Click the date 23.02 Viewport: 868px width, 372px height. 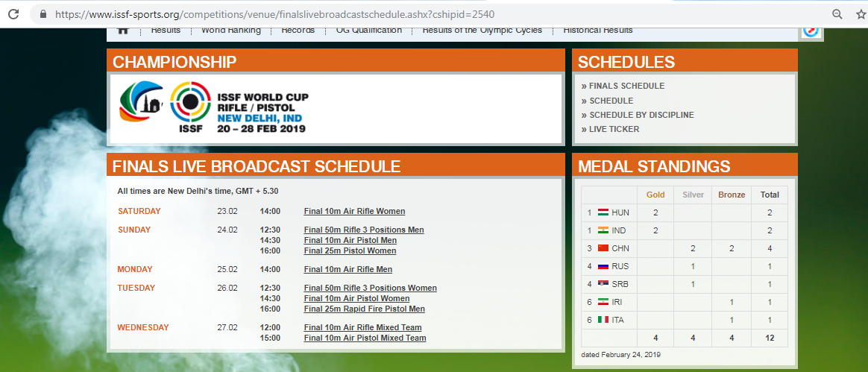tap(227, 211)
